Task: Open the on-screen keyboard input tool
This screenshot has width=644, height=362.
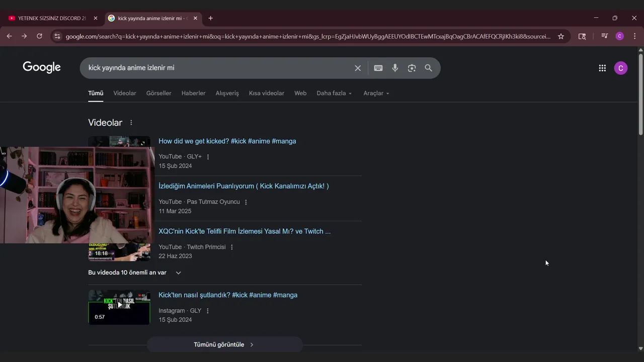Action: point(378,68)
